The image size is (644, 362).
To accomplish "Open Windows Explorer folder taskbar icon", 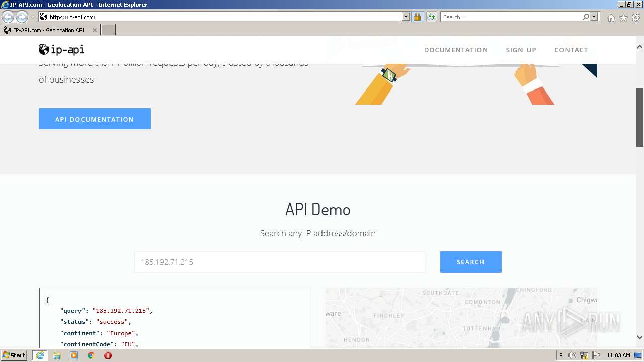I will (x=57, y=355).
